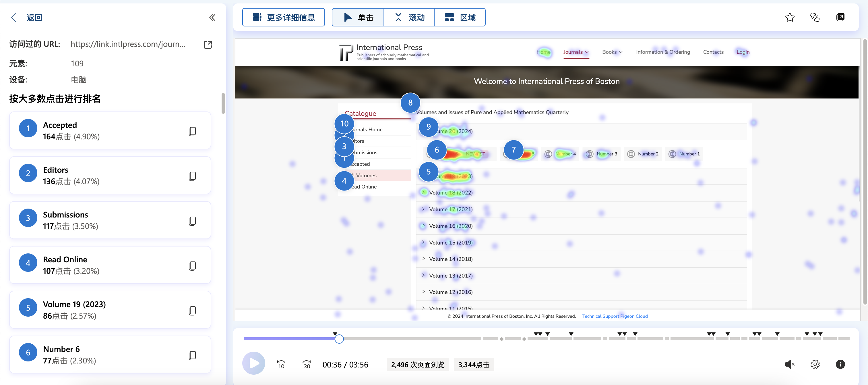Click the globe icon for Number 4

pyautogui.click(x=548, y=154)
